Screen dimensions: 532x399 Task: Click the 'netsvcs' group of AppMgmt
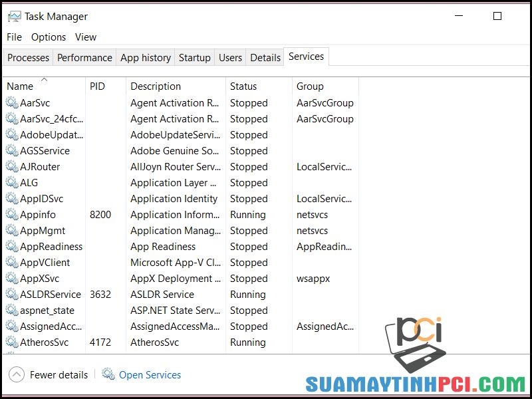pyautogui.click(x=312, y=230)
